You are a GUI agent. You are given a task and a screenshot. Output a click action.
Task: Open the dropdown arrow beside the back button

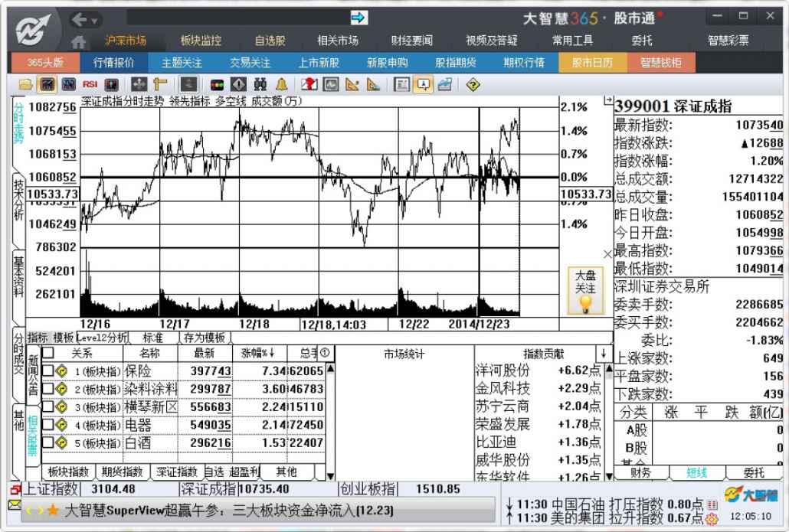pyautogui.click(x=94, y=21)
